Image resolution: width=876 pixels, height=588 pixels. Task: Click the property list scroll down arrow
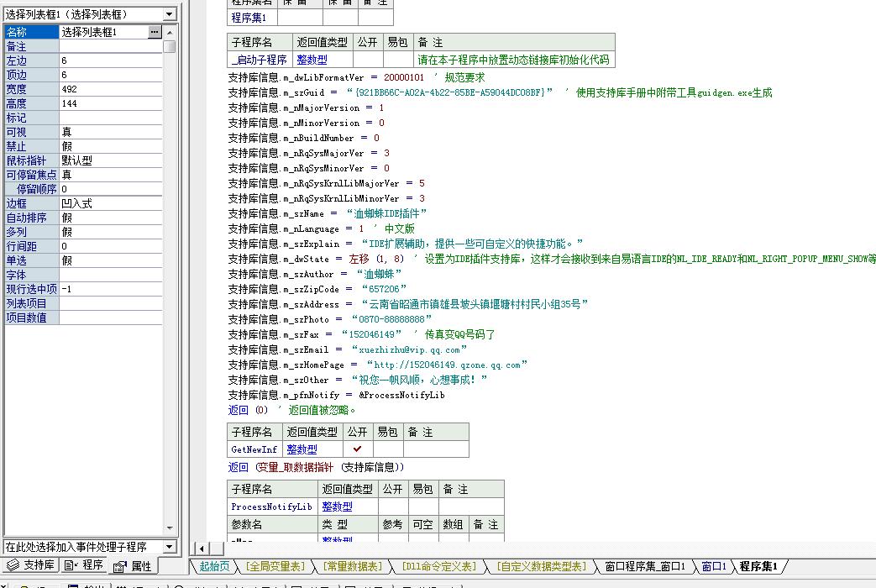pyautogui.click(x=170, y=528)
